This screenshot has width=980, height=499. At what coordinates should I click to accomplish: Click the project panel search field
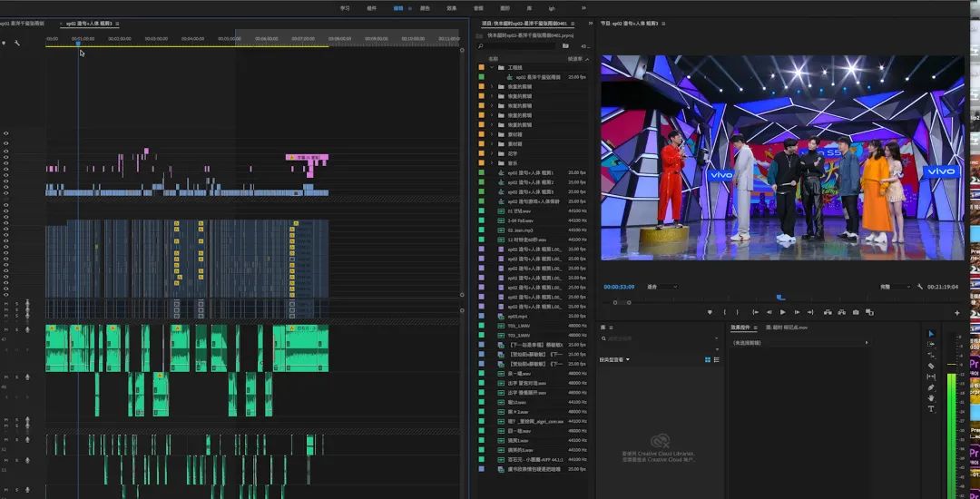(x=517, y=45)
